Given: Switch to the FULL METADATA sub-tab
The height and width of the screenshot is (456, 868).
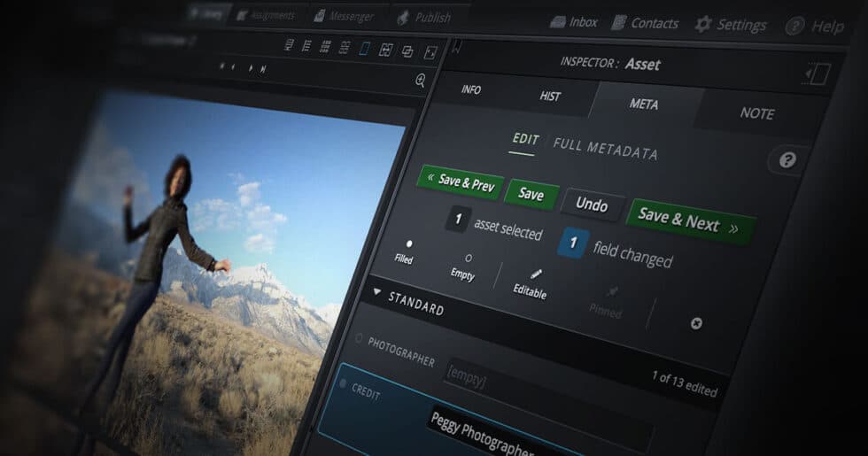Looking at the screenshot, I should [x=606, y=149].
